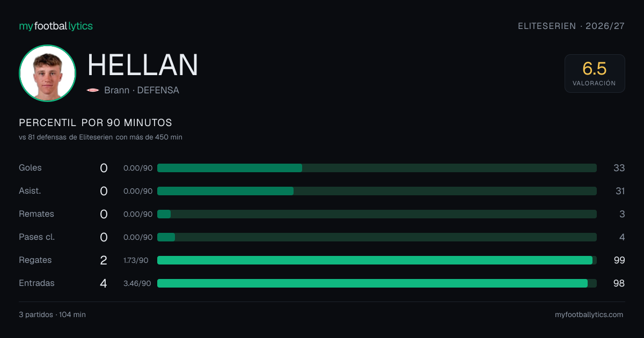
Task: Select the HELLAN player name heading
Action: click(143, 65)
